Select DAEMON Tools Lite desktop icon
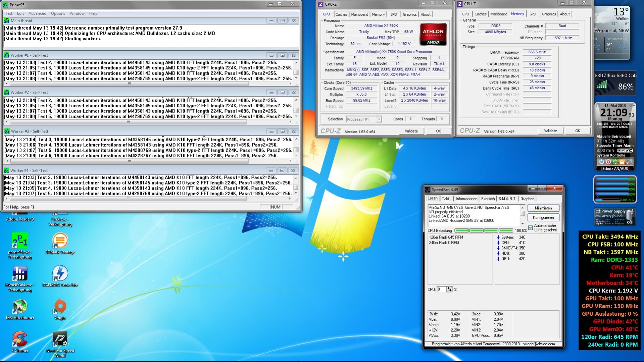644x362 pixels. 60,276
